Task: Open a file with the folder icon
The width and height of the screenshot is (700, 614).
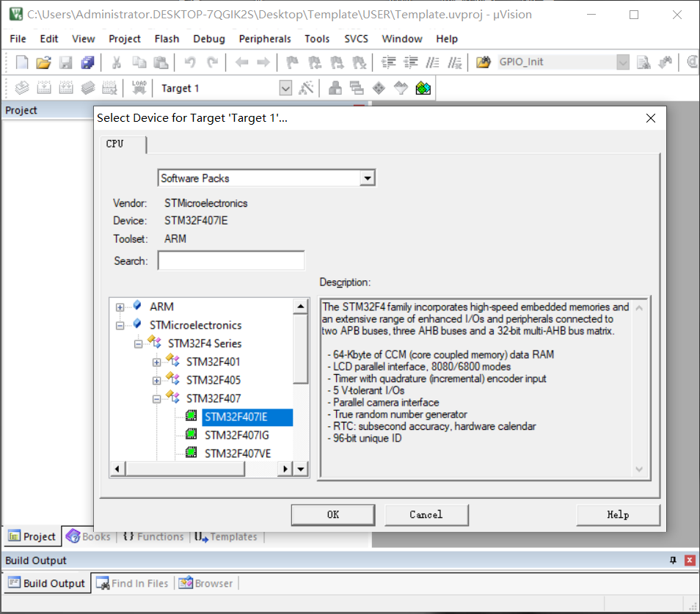Action: (43, 62)
